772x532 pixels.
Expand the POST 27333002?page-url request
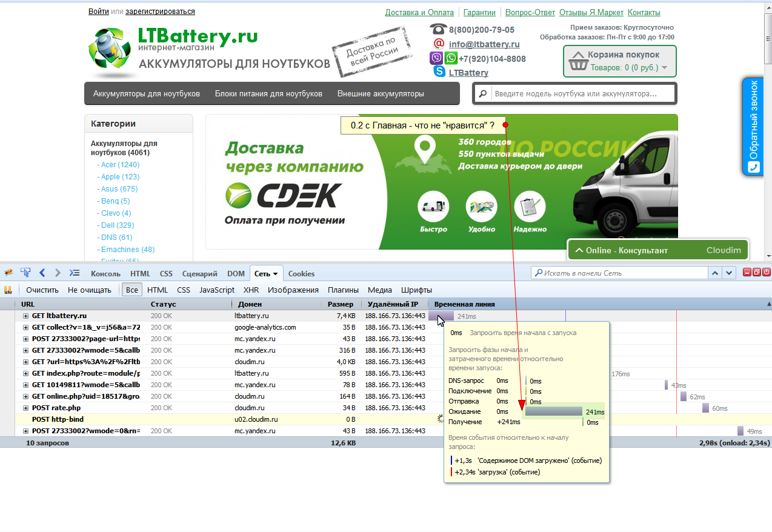click(x=26, y=339)
